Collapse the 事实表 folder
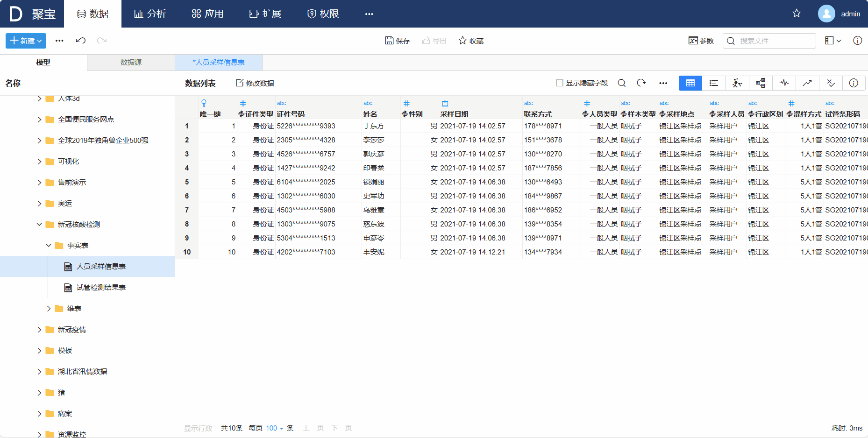This screenshot has height=438, width=868. 49,246
